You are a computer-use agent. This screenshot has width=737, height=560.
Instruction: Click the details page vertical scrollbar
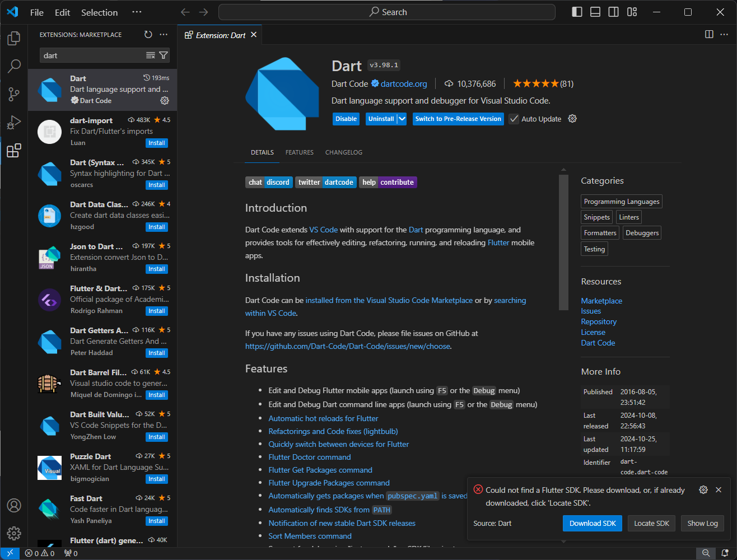(x=564, y=242)
